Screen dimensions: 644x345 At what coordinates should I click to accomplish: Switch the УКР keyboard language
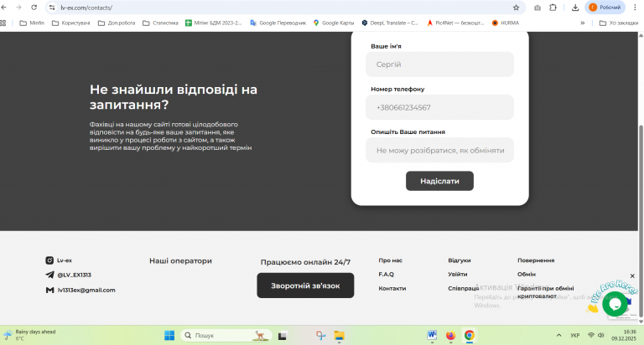click(575, 336)
